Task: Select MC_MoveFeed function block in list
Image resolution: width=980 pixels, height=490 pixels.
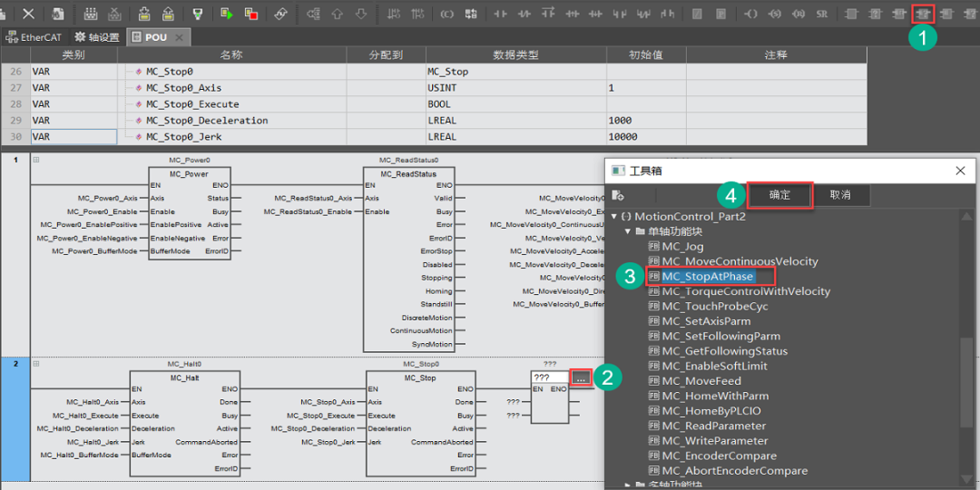Action: (x=701, y=381)
